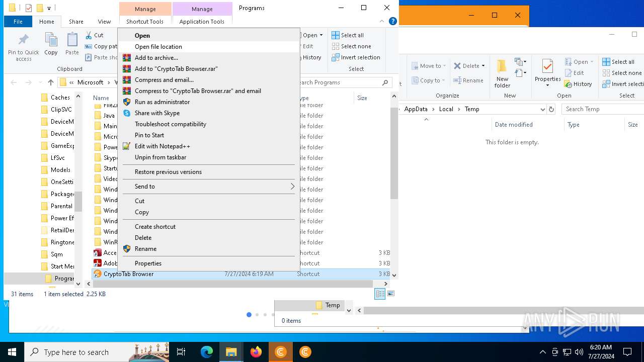Click the Search Temp input field
Image resolution: width=644 pixels, height=362 pixels.
tap(603, 109)
